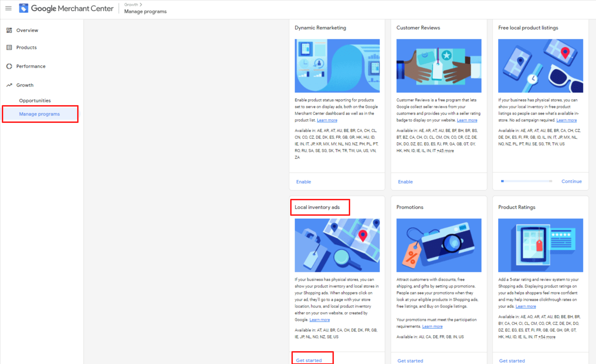Get started with Local inventory ads
The image size is (596, 364).
(309, 360)
